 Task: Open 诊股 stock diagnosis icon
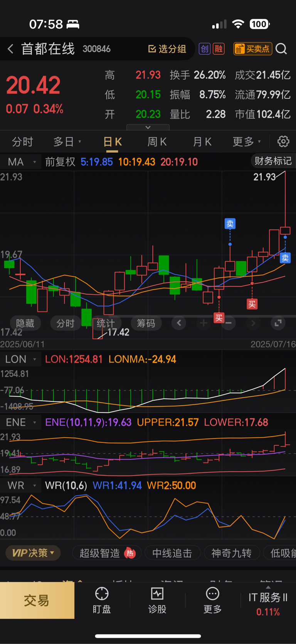point(157,600)
